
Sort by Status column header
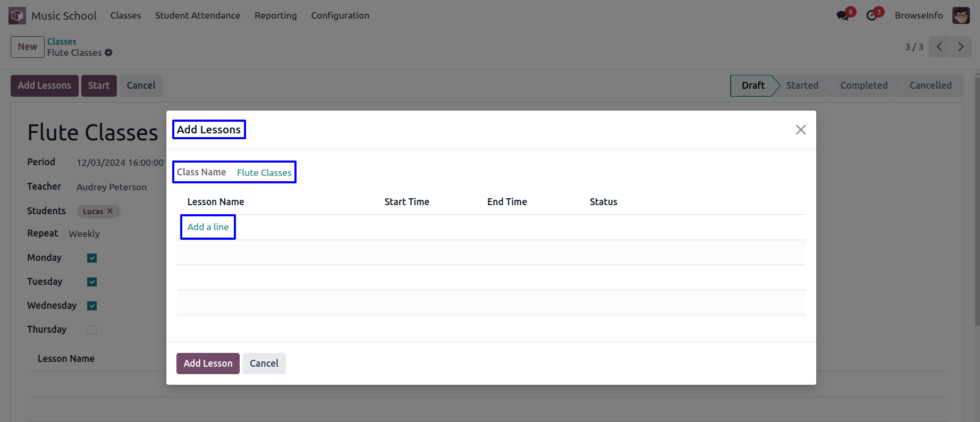[603, 202]
